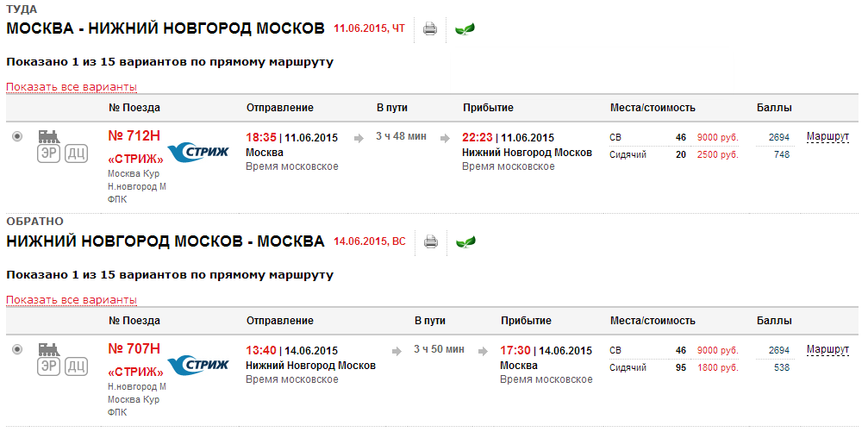
Task: Click green leaf icon in return header
Action: (x=465, y=242)
